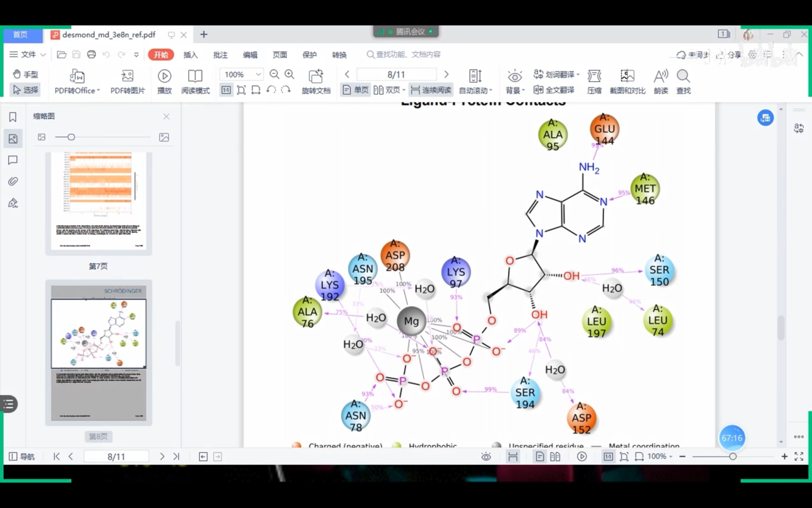Open a file with the folder icon
Viewport: 812px width, 508px height.
[x=62, y=54]
